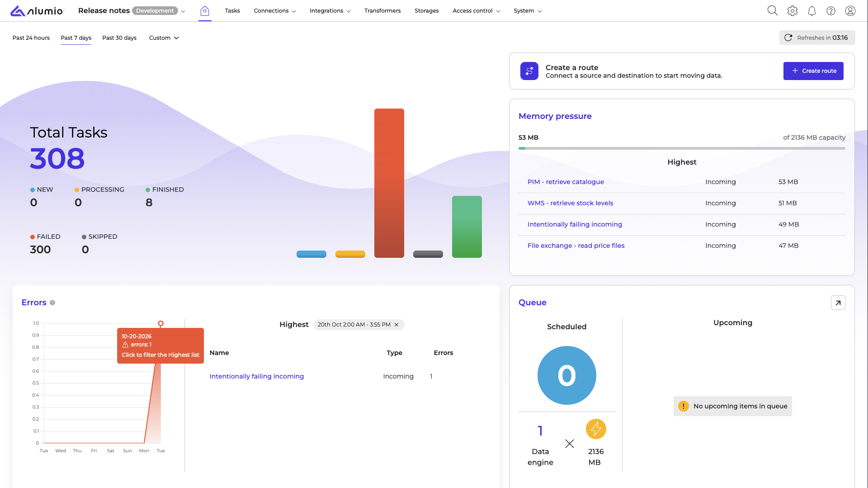Click the green finished tasks bar
Screen dimensions: 868x488
(x=467, y=227)
